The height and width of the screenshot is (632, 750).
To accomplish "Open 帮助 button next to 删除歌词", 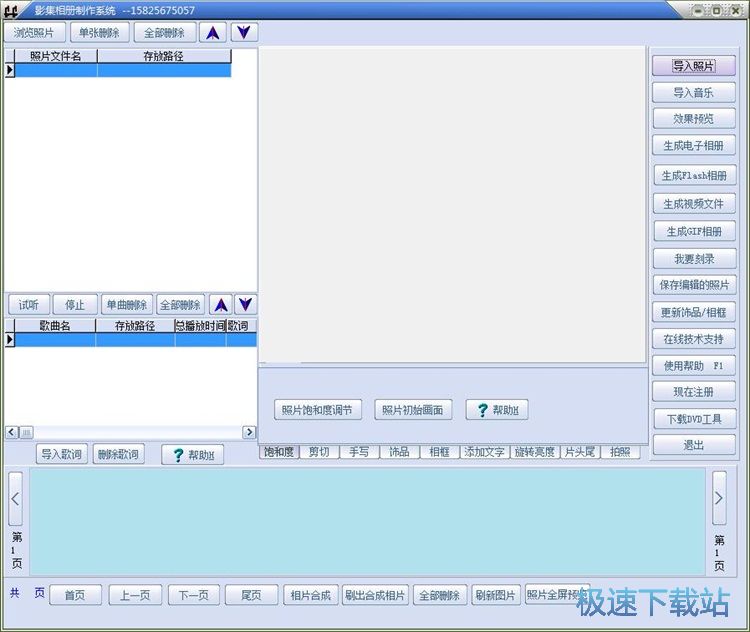I will pos(193,455).
